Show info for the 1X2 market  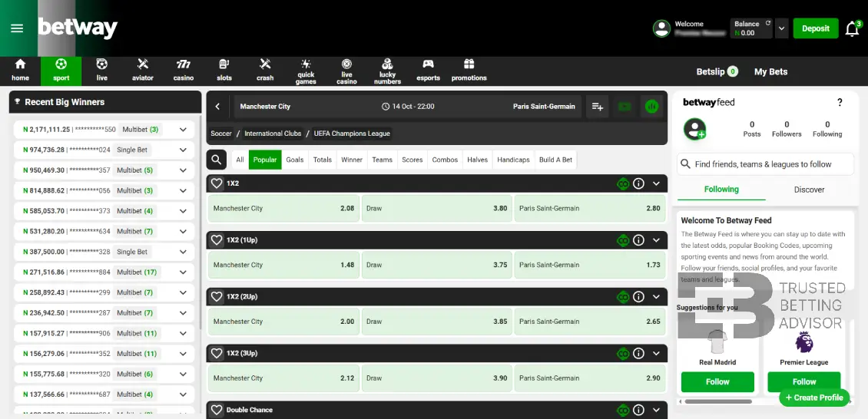click(x=638, y=183)
